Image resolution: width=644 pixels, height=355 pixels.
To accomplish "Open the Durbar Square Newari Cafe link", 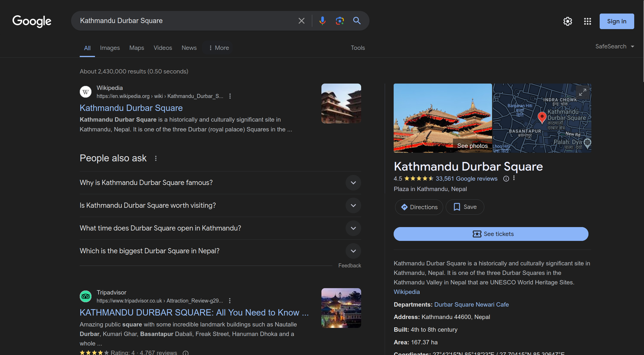I will [x=471, y=305].
